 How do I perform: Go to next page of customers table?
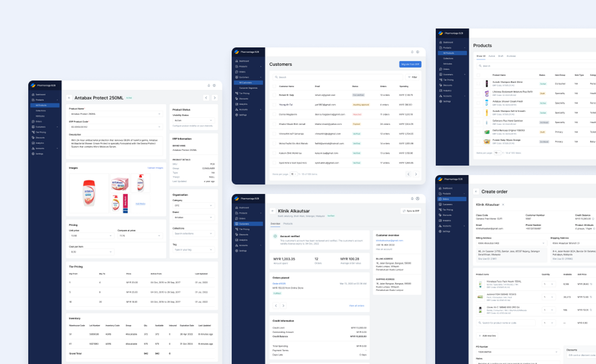point(416,174)
